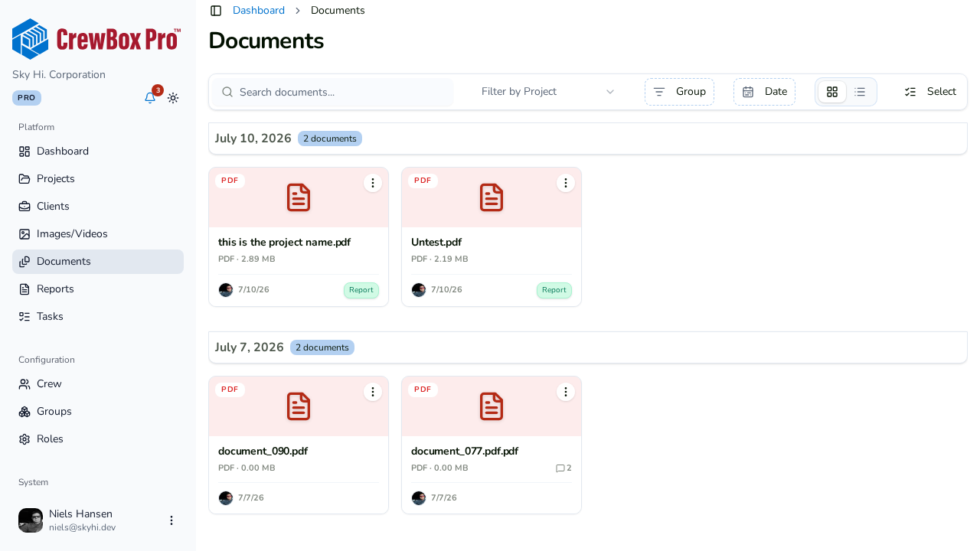Open options menu for document_090.pdf
The image size is (980, 551).
[373, 392]
